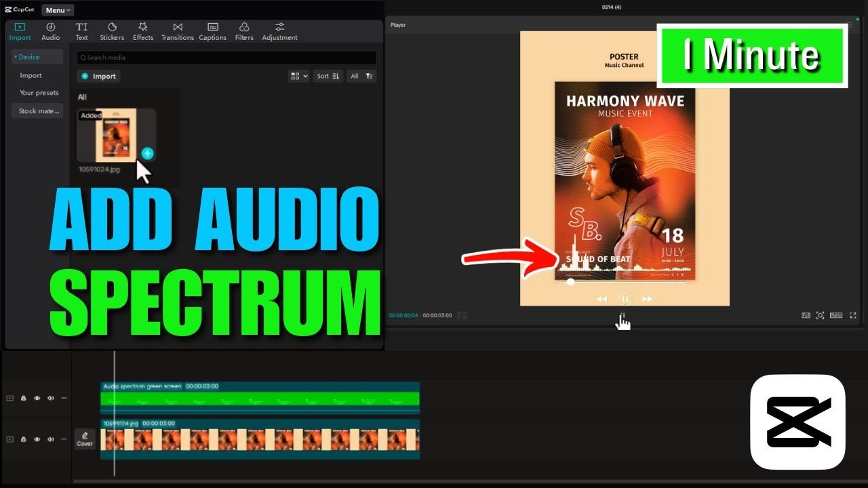Open the Captions tab

pos(212,31)
